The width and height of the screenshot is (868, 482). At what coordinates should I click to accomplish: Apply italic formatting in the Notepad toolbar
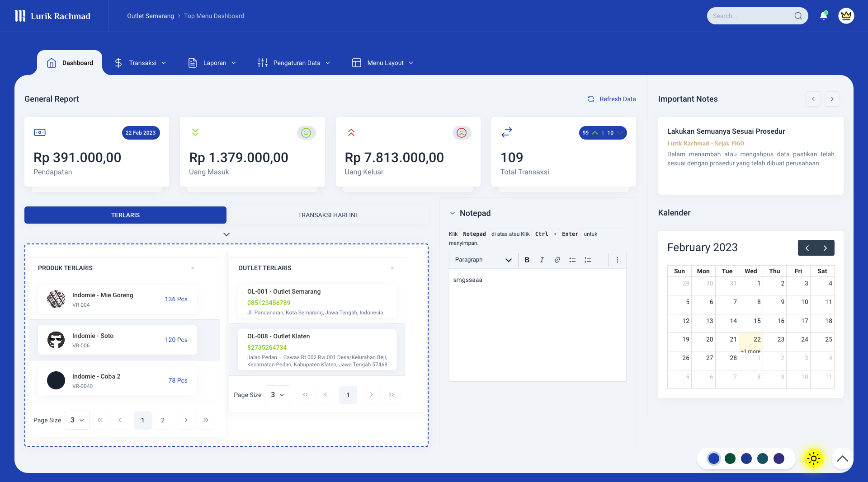[542, 260]
